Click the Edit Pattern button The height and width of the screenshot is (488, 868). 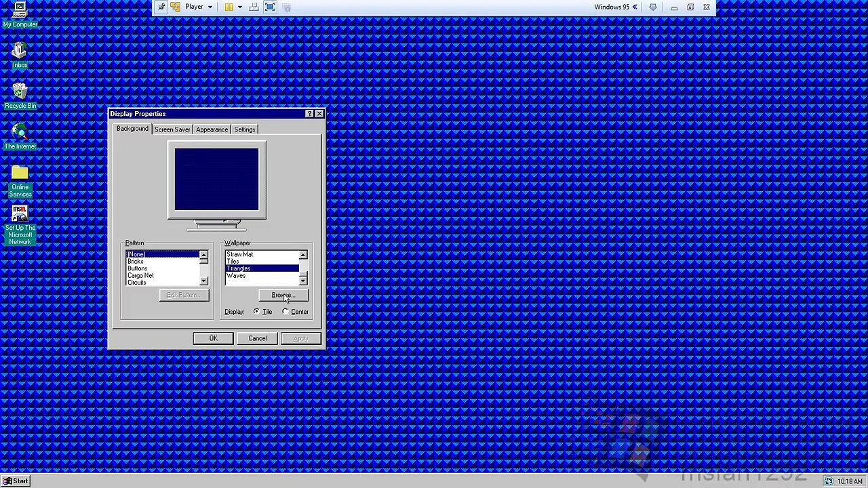pos(183,296)
